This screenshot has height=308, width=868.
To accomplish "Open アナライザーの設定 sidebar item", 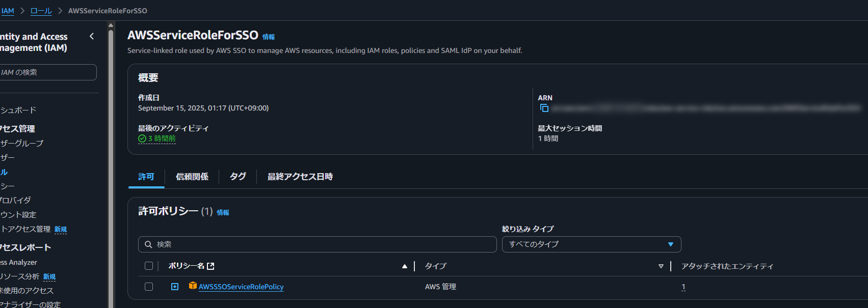I will 30,304.
